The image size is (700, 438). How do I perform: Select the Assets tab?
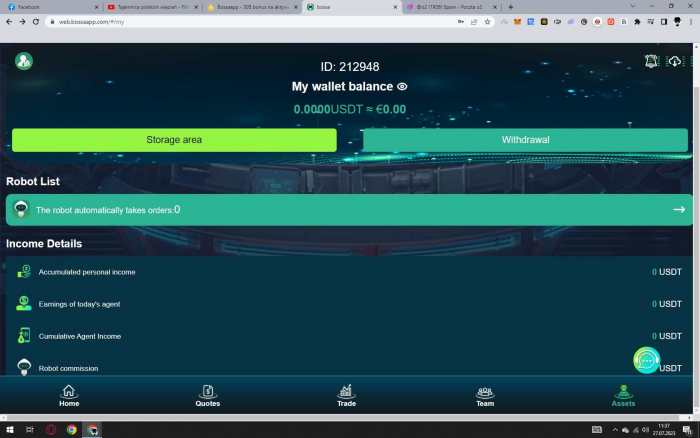(x=623, y=395)
